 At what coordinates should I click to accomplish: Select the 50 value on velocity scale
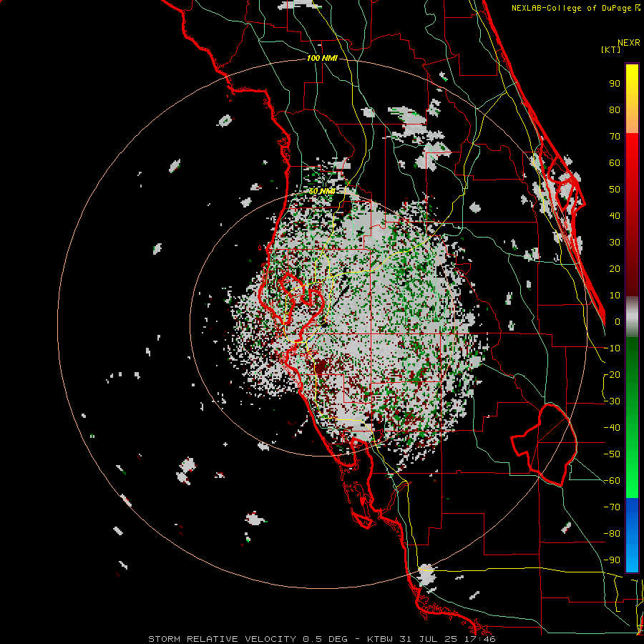pos(615,190)
